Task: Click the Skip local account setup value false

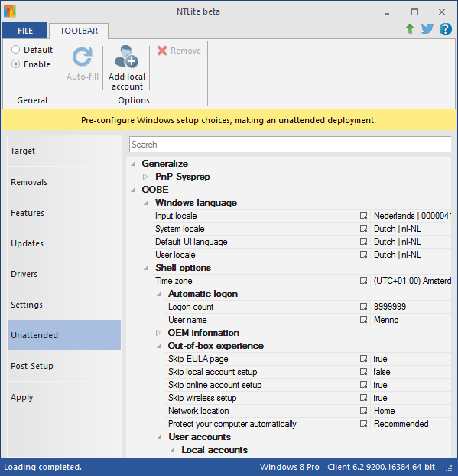Action: 382,372
